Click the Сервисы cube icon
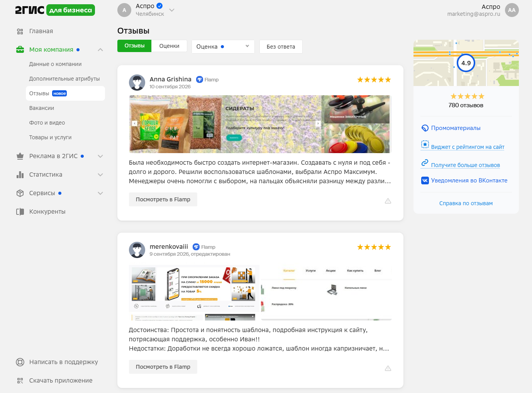532x393 pixels. 20,193
